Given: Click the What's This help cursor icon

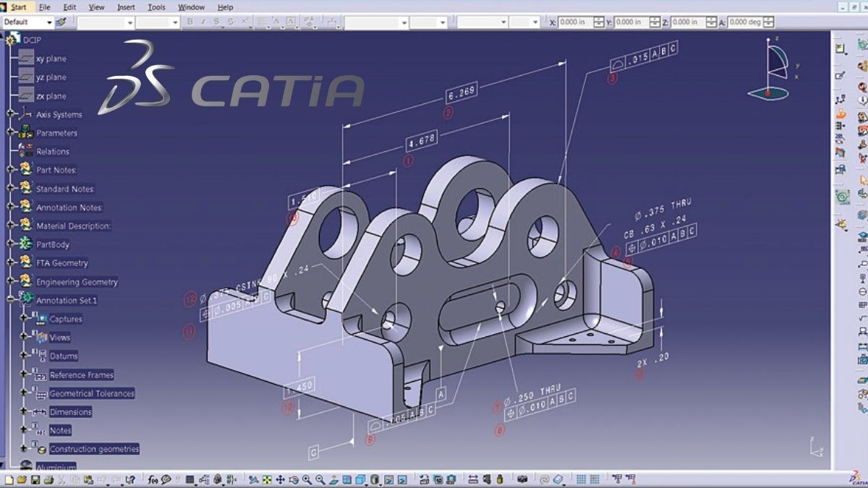Looking at the screenshot, I should (x=130, y=479).
